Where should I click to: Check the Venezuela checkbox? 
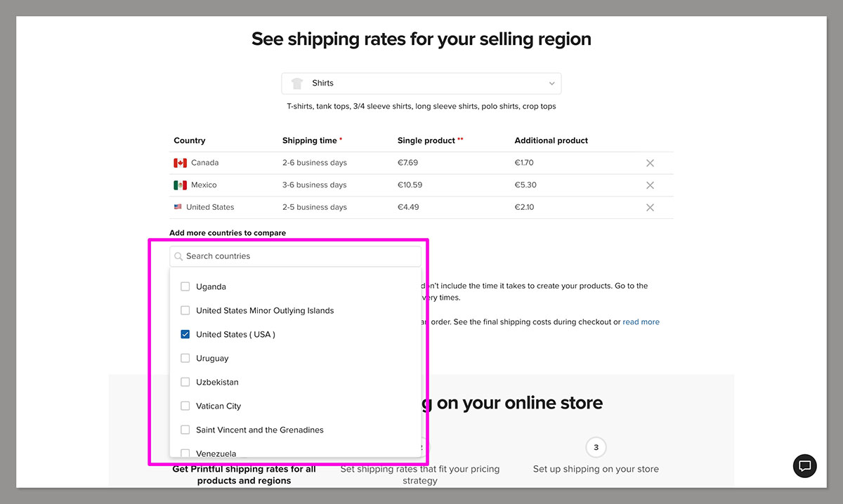(x=185, y=453)
